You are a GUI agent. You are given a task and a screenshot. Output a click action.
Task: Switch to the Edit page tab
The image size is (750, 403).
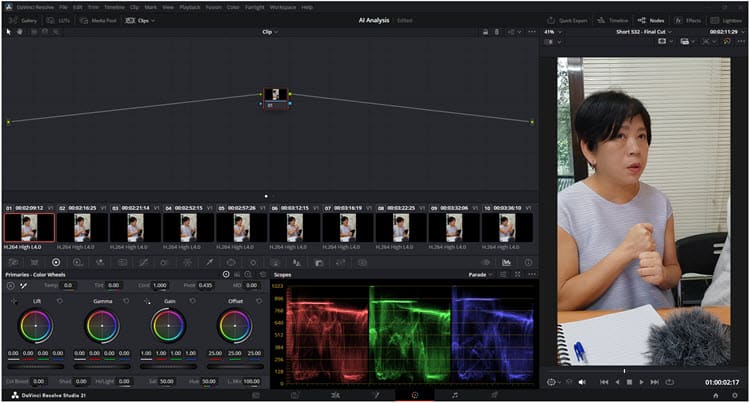pos(335,395)
